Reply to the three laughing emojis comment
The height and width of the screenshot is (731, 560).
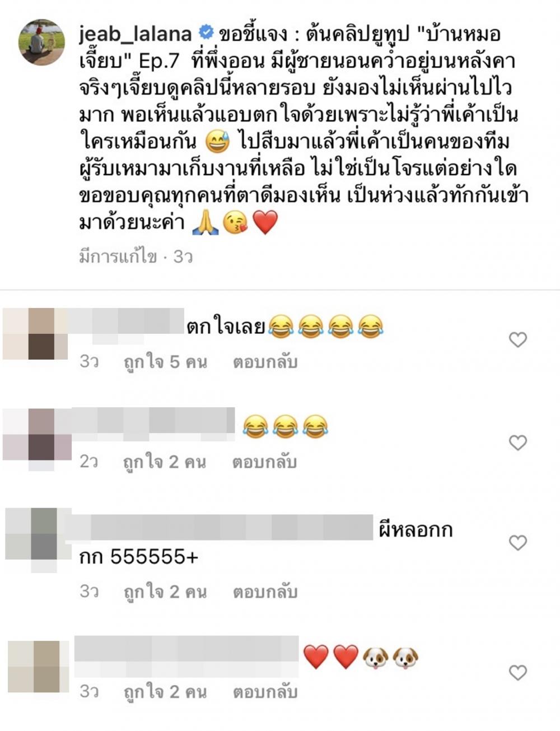pyautogui.click(x=265, y=462)
